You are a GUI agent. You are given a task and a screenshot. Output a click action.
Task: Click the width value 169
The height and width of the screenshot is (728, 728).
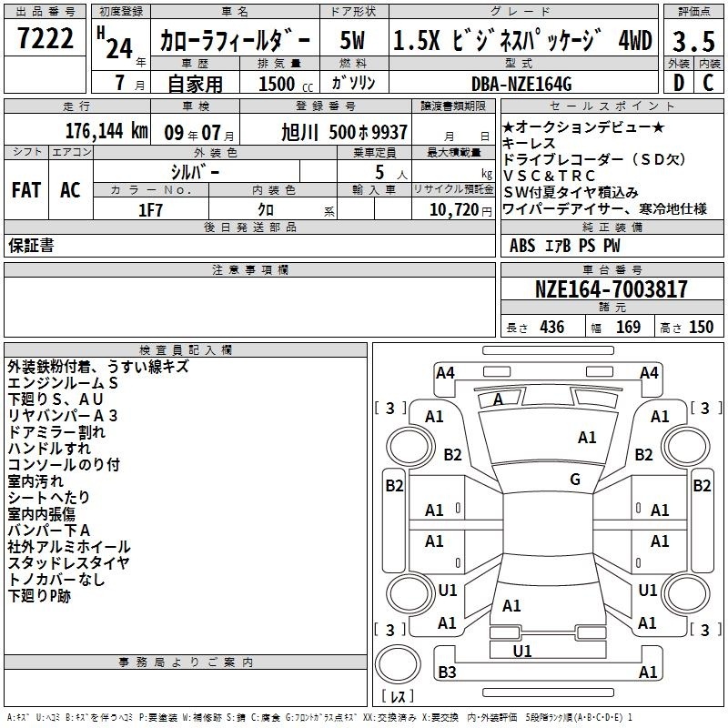tap(628, 327)
